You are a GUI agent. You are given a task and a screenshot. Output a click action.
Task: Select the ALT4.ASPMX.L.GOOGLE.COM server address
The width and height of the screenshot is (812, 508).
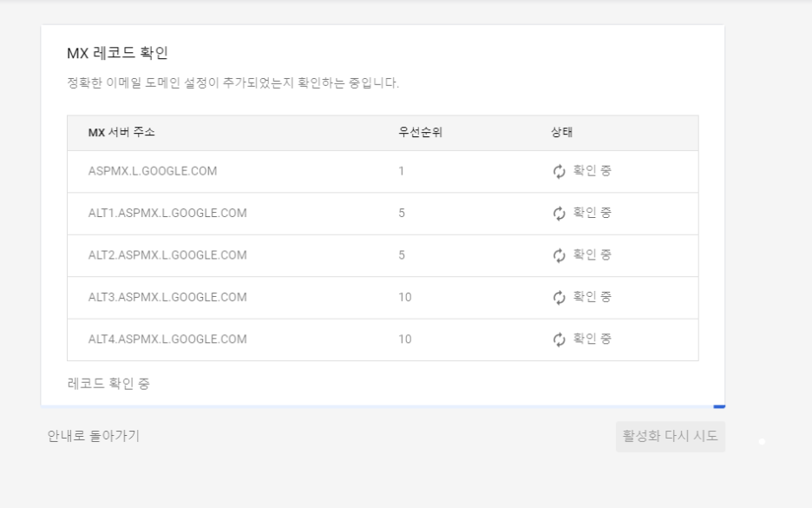pos(167,339)
